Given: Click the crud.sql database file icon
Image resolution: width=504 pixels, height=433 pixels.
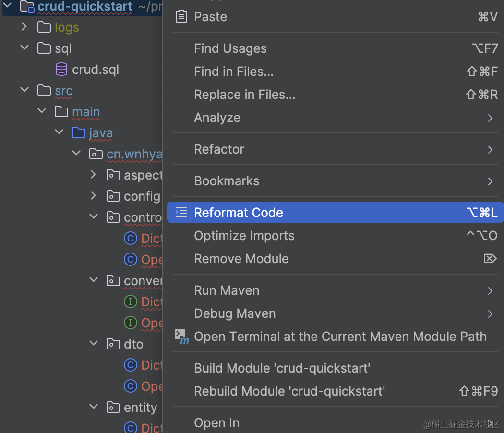Looking at the screenshot, I should click(61, 70).
